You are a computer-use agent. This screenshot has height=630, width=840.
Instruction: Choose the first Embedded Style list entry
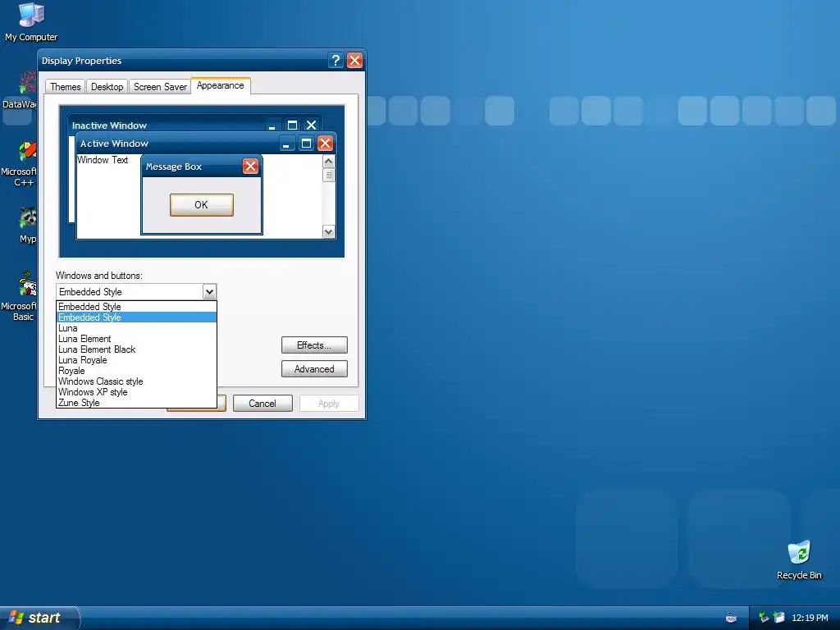tap(136, 307)
